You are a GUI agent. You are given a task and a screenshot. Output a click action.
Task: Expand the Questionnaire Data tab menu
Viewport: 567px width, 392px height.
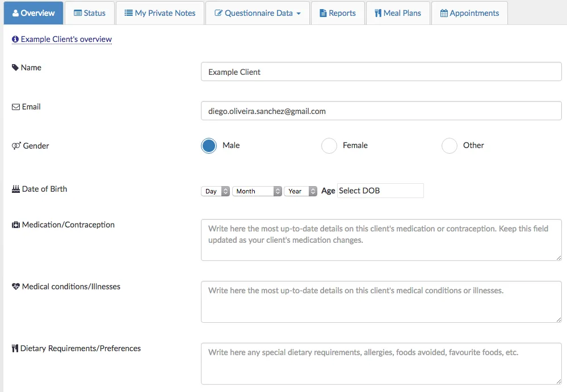258,13
